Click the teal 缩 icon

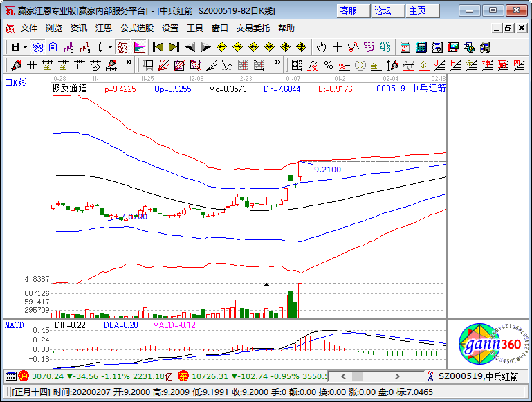pyautogui.click(x=385, y=47)
